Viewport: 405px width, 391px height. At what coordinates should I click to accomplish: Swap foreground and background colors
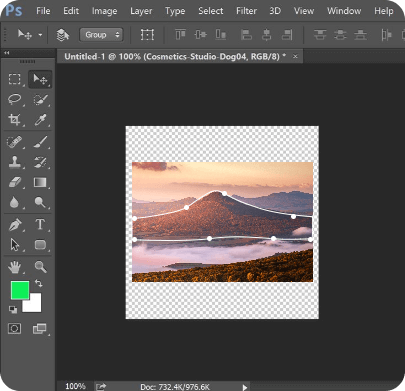coord(39,283)
